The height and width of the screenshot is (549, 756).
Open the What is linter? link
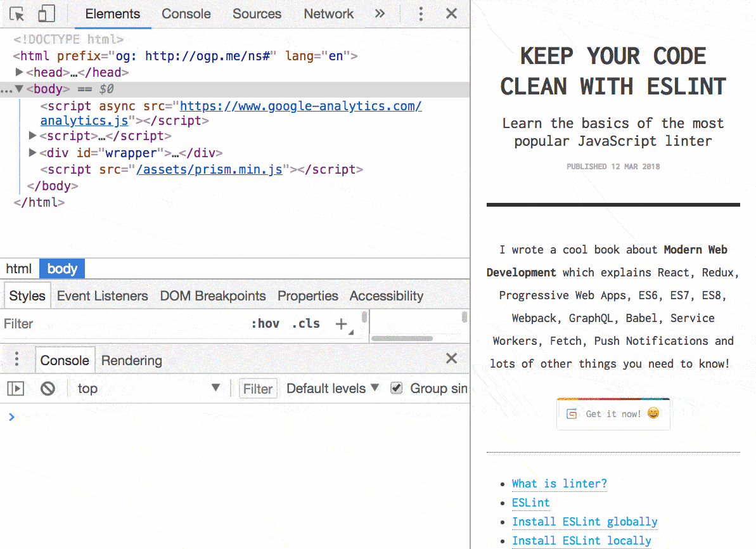(559, 484)
